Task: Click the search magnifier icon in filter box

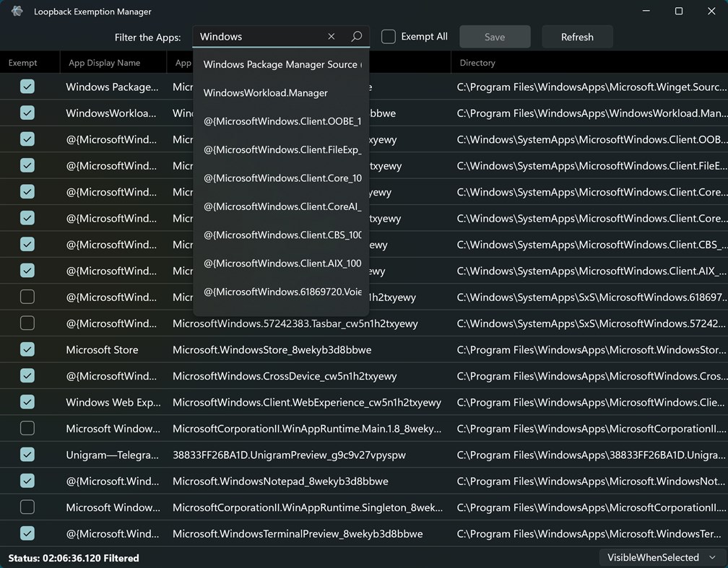Action: point(356,36)
